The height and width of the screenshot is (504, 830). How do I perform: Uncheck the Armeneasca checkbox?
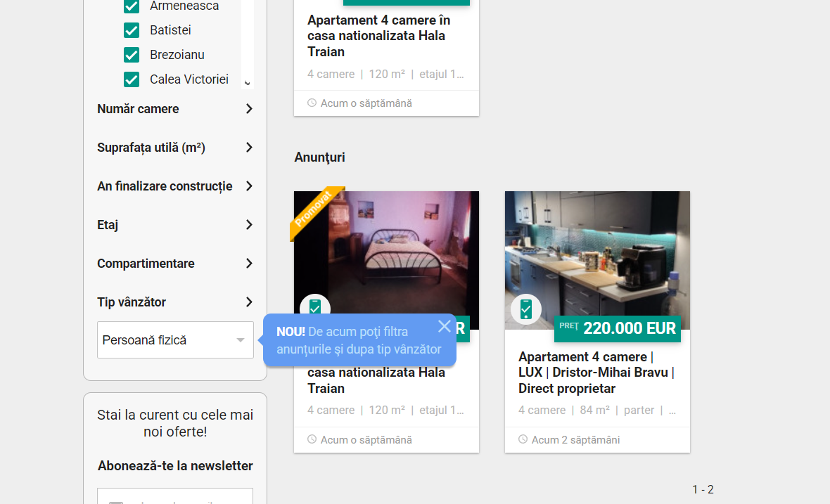(x=132, y=6)
